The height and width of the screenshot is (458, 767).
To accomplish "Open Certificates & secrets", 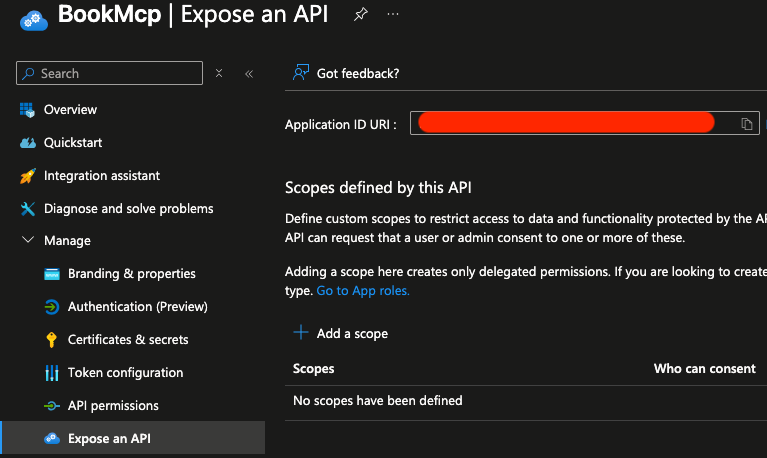I will click(x=128, y=340).
